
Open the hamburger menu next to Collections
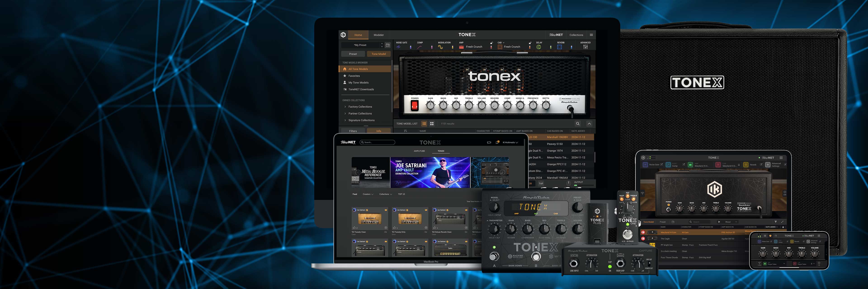(591, 35)
